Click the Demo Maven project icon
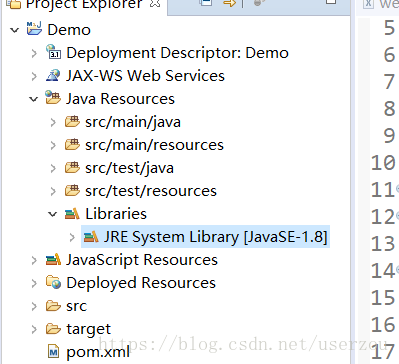399x364 pixels. tap(34, 29)
